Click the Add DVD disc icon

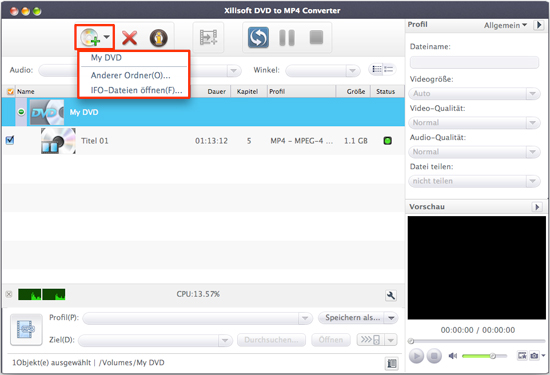click(90, 38)
